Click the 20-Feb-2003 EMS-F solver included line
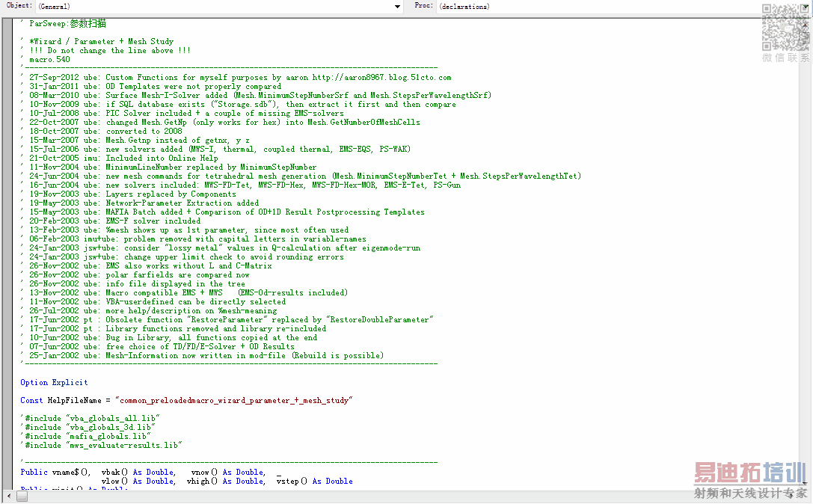 [x=111, y=221]
